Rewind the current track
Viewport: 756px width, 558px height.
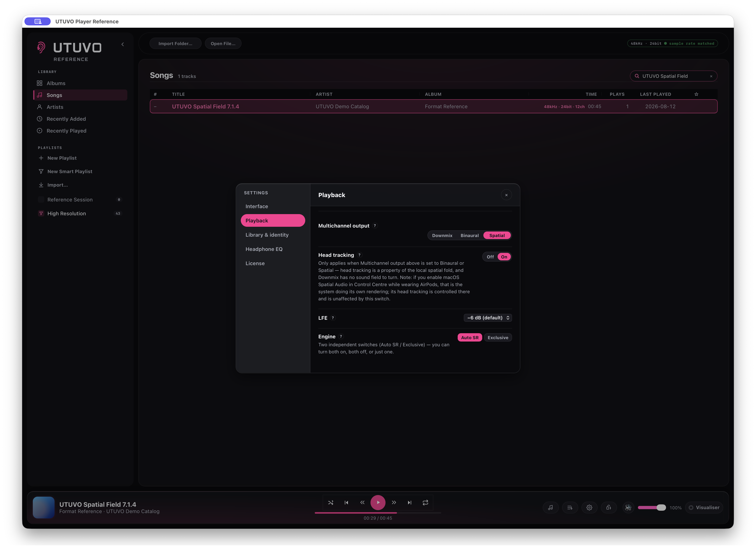362,503
